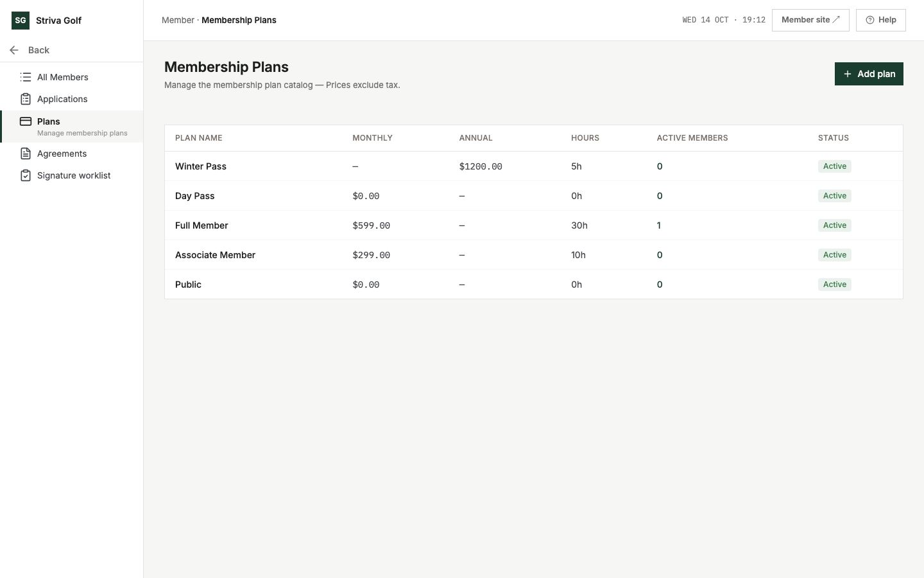Open All Members in the sidebar
The width and height of the screenshot is (924, 578).
click(72, 77)
